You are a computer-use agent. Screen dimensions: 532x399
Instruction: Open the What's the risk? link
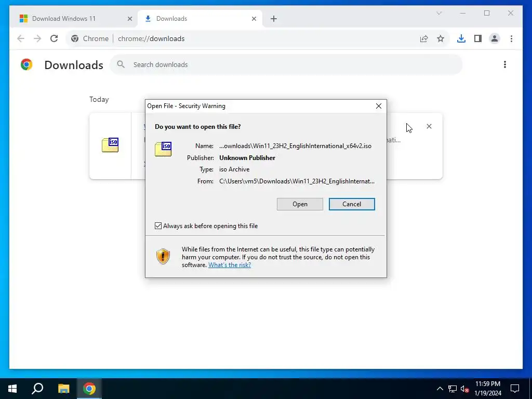229,265
